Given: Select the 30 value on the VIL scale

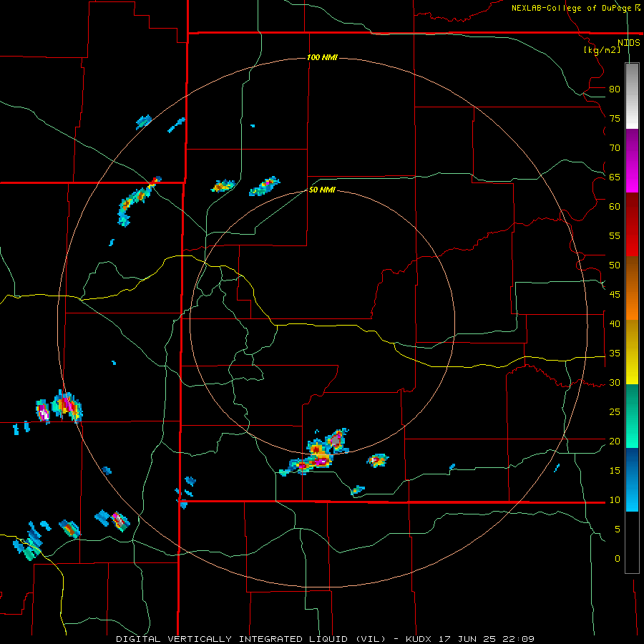Looking at the screenshot, I should (x=615, y=382).
